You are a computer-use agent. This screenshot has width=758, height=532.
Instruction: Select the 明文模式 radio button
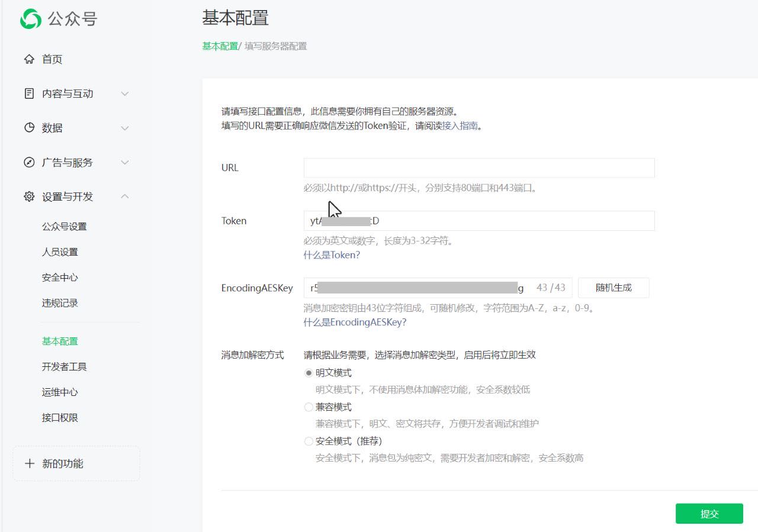click(x=309, y=373)
